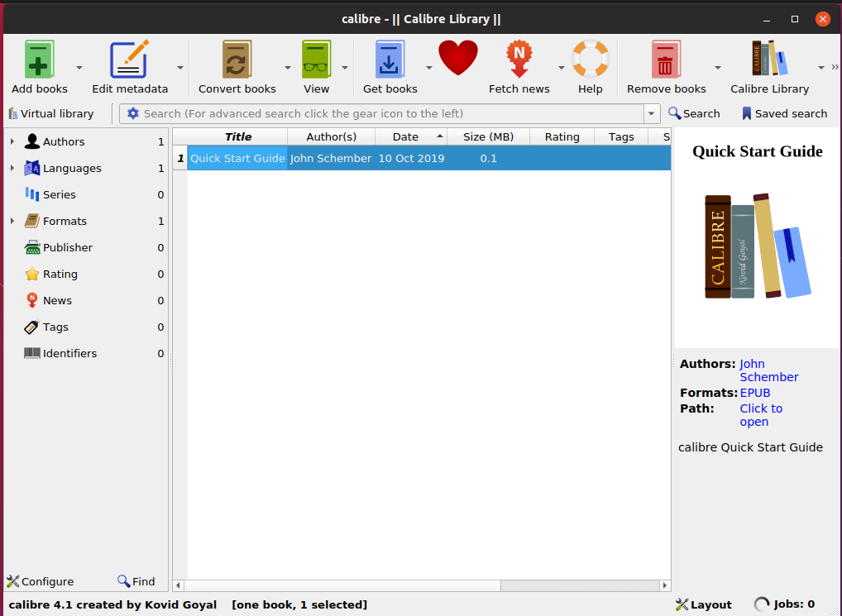Screen dimensions: 842x616
Task: Open the Get books dropdown arrow
Action: (x=429, y=68)
